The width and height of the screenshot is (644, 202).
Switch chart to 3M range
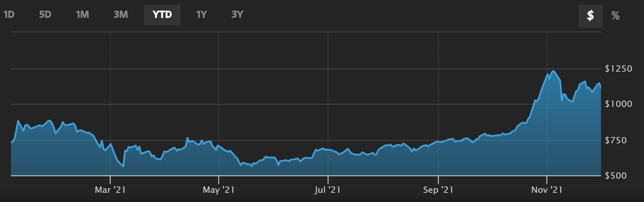point(121,15)
